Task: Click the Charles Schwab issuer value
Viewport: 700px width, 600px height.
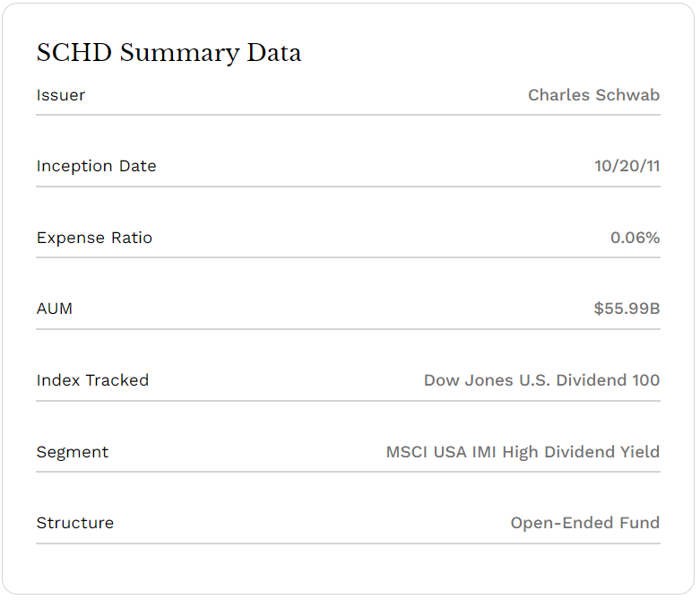Action: point(593,95)
